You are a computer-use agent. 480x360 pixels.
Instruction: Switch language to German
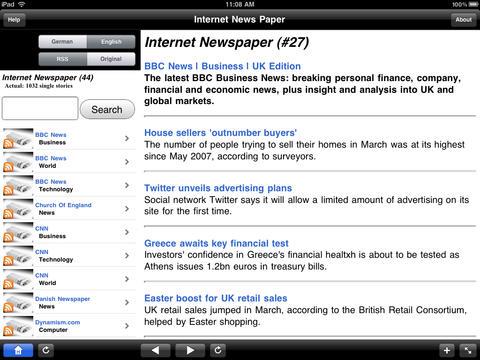coord(63,42)
